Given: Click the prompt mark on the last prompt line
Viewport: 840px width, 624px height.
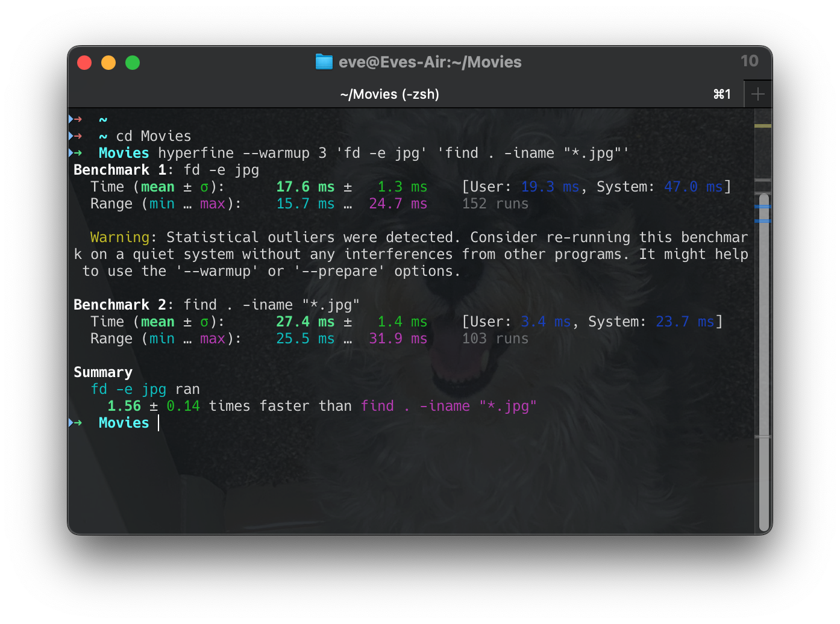Looking at the screenshot, I should (x=75, y=423).
